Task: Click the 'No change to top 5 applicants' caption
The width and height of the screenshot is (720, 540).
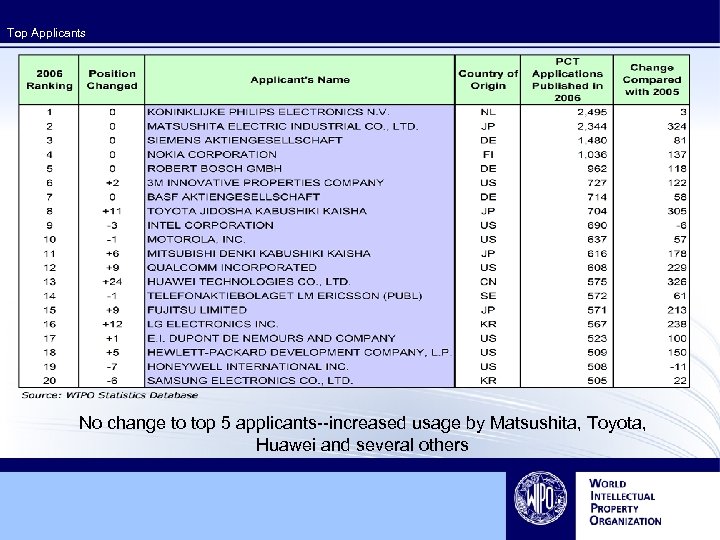Action: pos(362,433)
